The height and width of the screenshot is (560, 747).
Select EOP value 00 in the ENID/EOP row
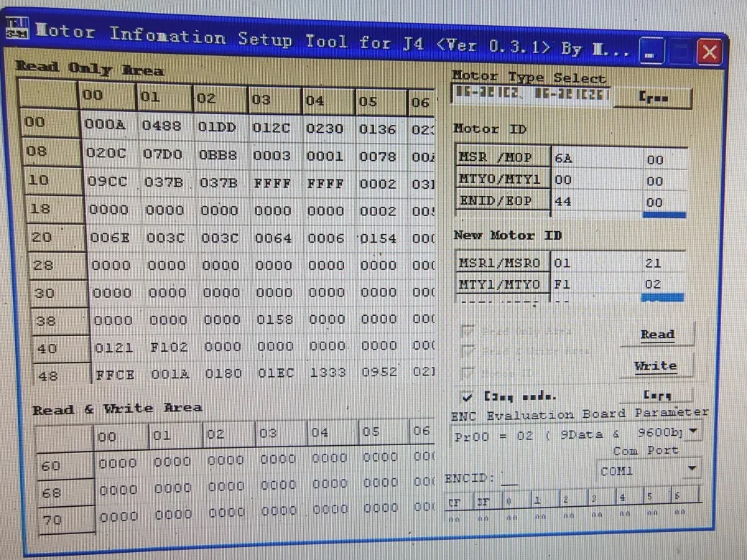point(665,202)
